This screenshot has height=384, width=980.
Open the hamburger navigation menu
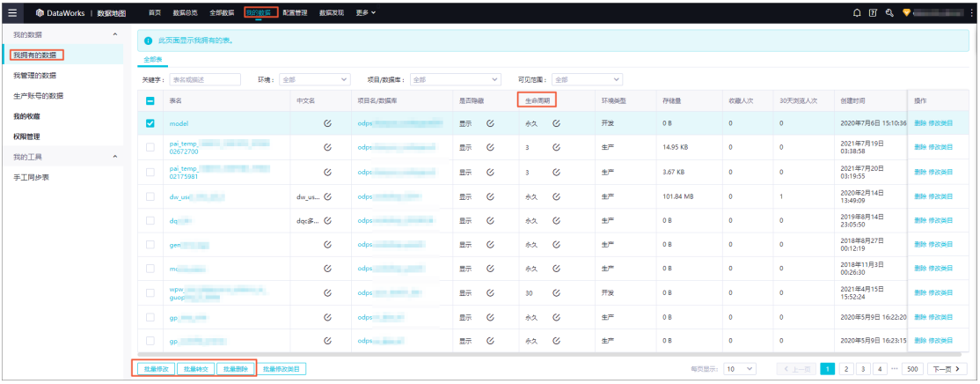click(12, 12)
